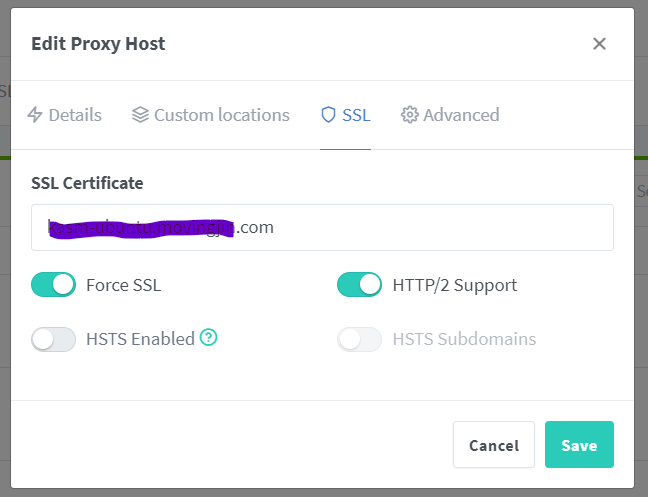Click the Cancel button
The image size is (648, 497).
point(494,445)
